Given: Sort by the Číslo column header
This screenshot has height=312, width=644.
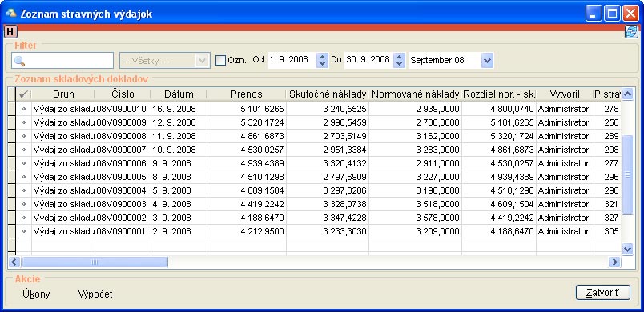Looking at the screenshot, I should (x=123, y=94).
